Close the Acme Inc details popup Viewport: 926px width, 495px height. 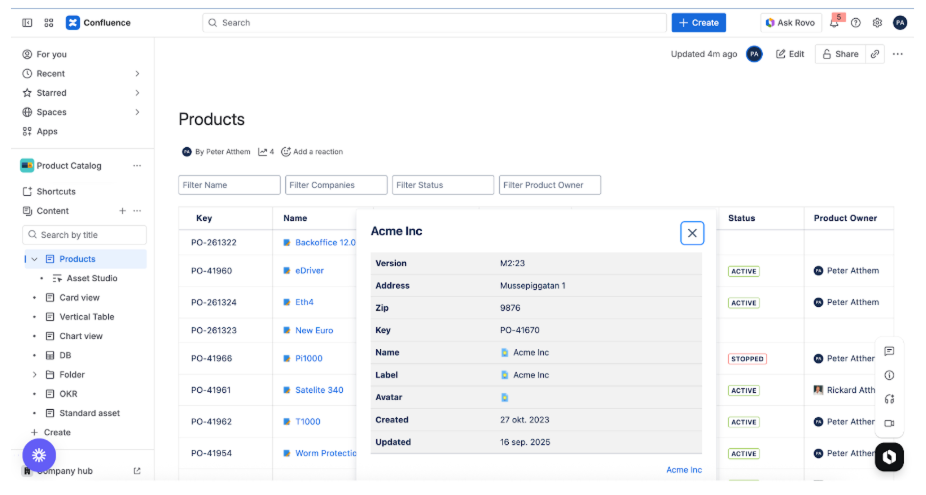692,233
